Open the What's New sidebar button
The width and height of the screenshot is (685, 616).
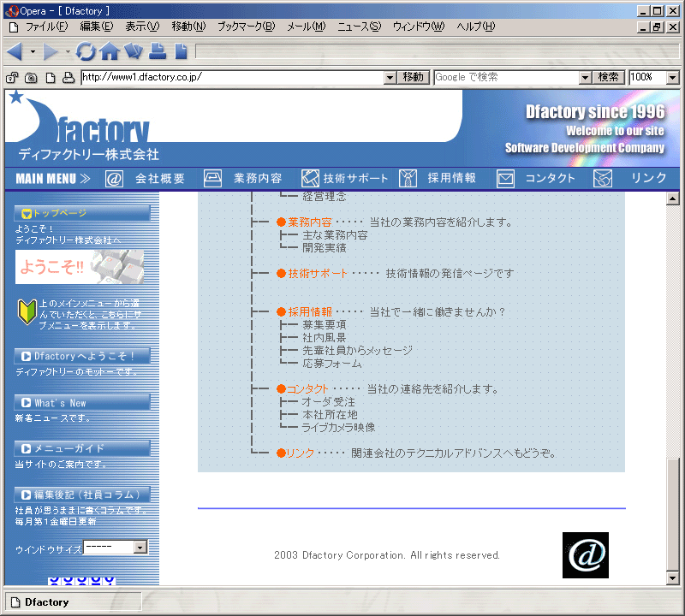click(x=82, y=402)
